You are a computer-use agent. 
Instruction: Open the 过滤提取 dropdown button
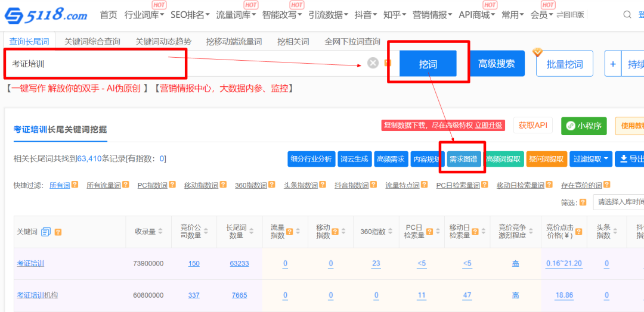(590, 159)
